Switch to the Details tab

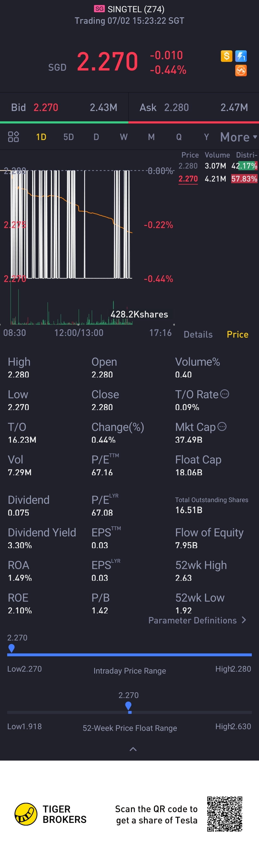tap(198, 334)
